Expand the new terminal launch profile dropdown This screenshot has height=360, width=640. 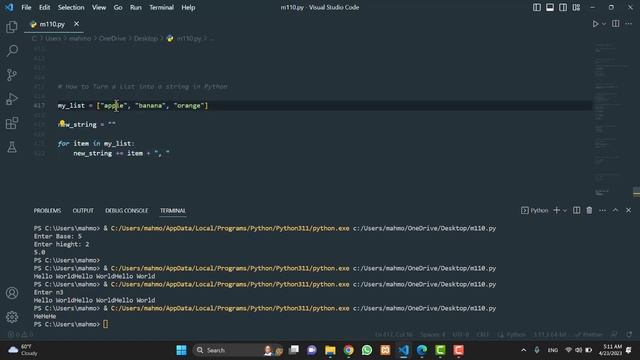[565, 211]
